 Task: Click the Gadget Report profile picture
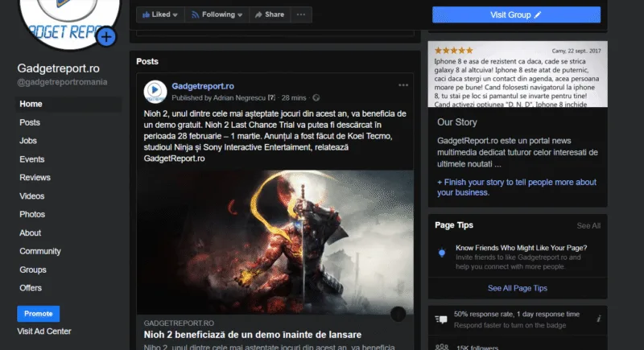(70, 23)
